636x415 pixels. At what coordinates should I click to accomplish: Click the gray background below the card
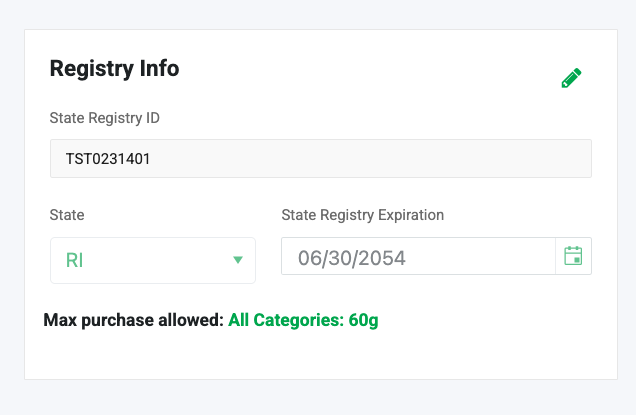(320, 397)
